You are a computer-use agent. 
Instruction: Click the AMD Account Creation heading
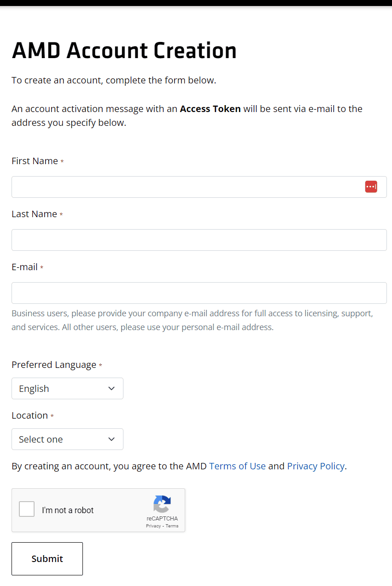click(124, 50)
